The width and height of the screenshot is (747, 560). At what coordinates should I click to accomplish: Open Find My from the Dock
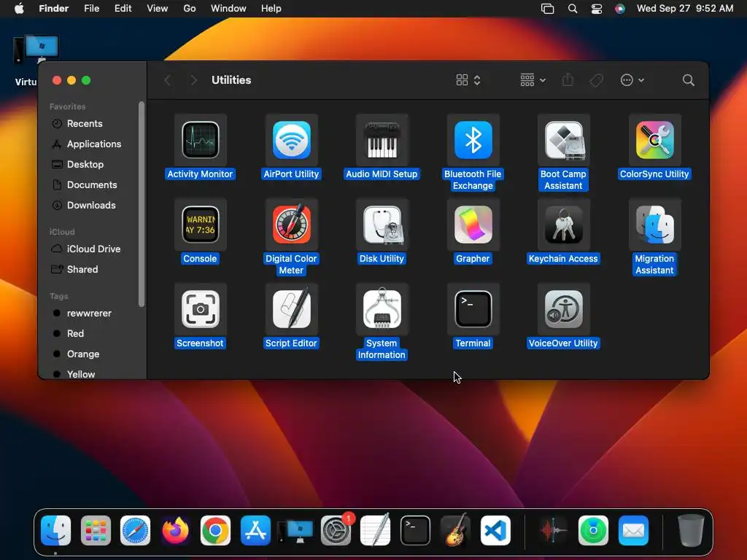pyautogui.click(x=593, y=531)
